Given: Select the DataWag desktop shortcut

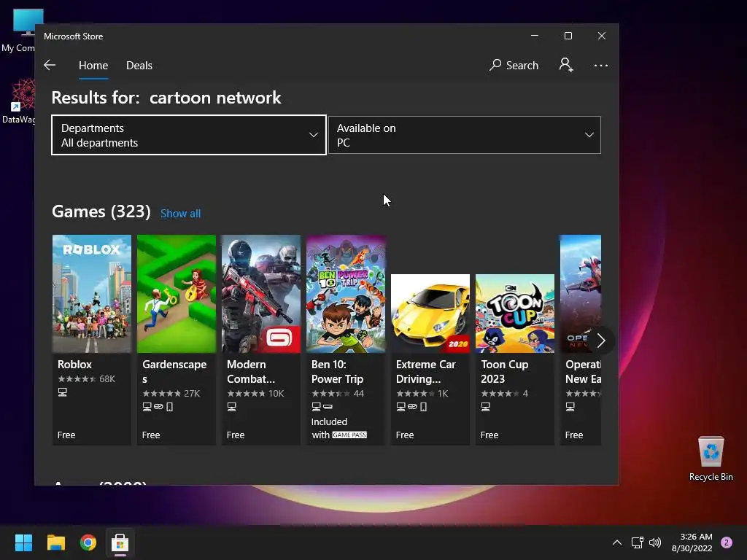Looking at the screenshot, I should coord(18,101).
